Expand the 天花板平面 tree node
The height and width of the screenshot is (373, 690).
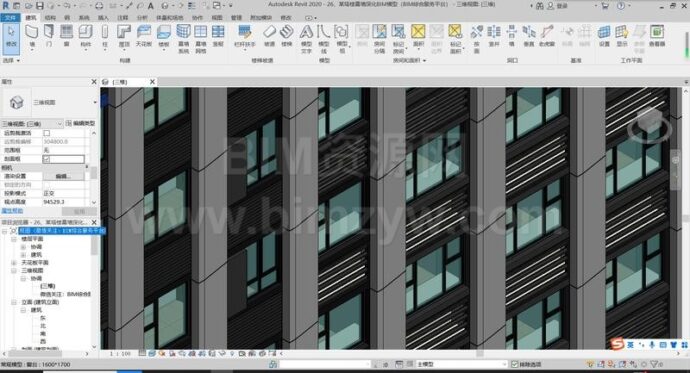(x=14, y=263)
